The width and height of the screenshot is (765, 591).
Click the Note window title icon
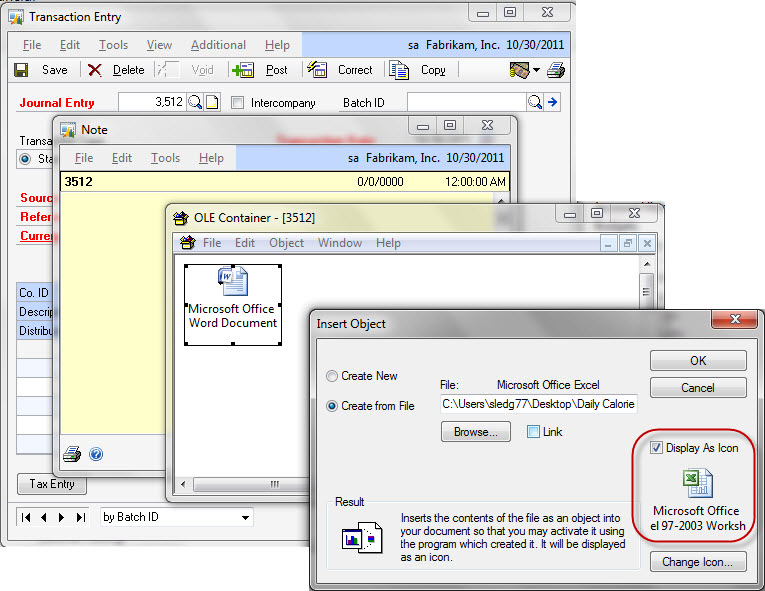coord(68,130)
